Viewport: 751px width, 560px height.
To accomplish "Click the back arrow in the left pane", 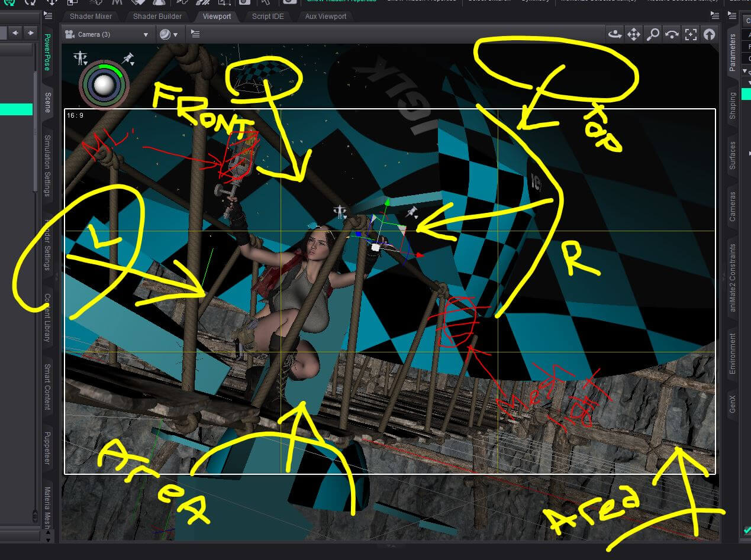I will [x=15, y=33].
